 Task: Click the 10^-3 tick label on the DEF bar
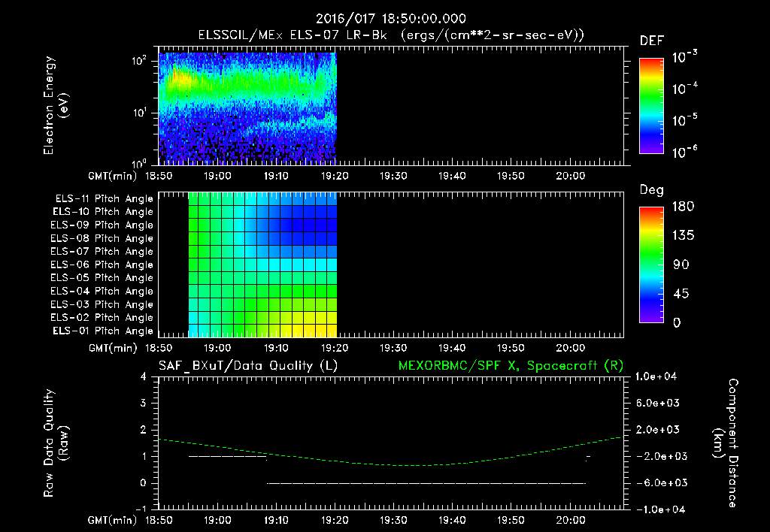(684, 57)
